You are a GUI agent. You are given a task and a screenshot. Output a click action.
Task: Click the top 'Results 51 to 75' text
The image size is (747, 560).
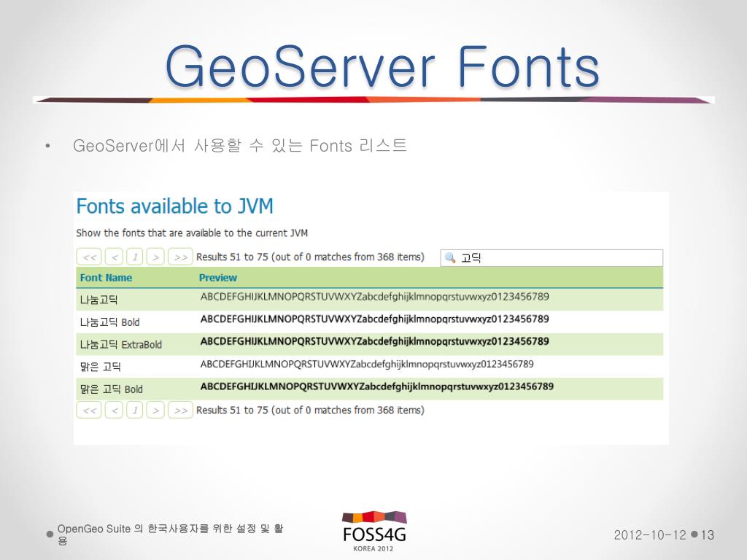310,257
